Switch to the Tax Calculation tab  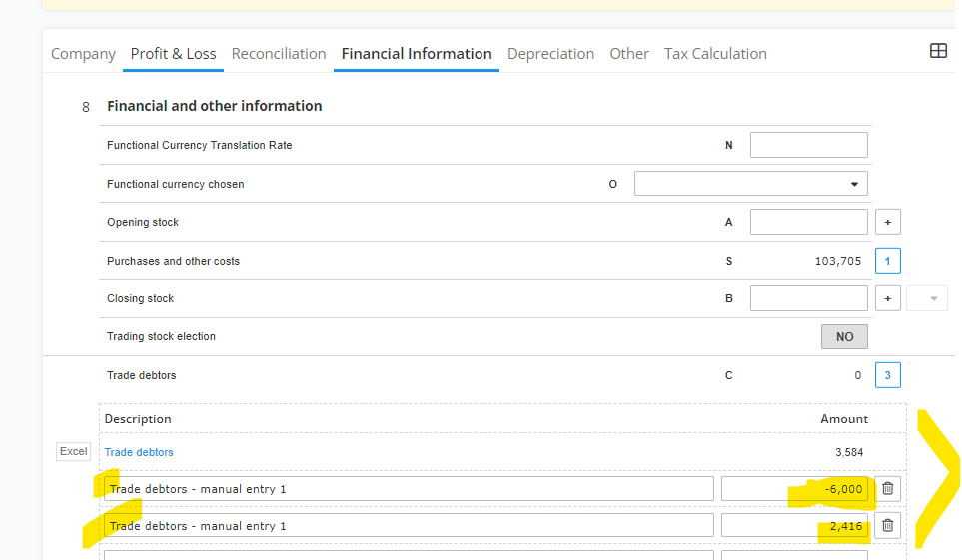[x=715, y=54]
